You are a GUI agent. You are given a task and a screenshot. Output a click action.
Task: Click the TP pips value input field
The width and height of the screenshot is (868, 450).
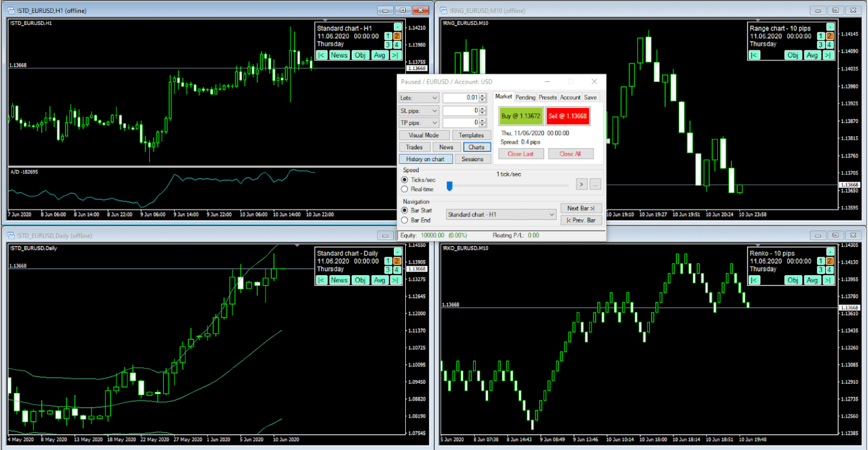[x=461, y=123]
